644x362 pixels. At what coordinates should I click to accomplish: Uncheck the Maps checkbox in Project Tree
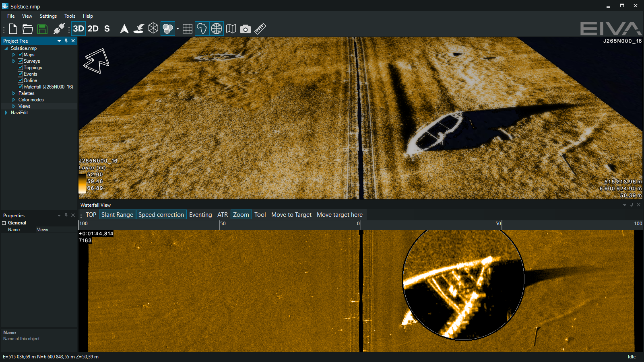[20, 55]
